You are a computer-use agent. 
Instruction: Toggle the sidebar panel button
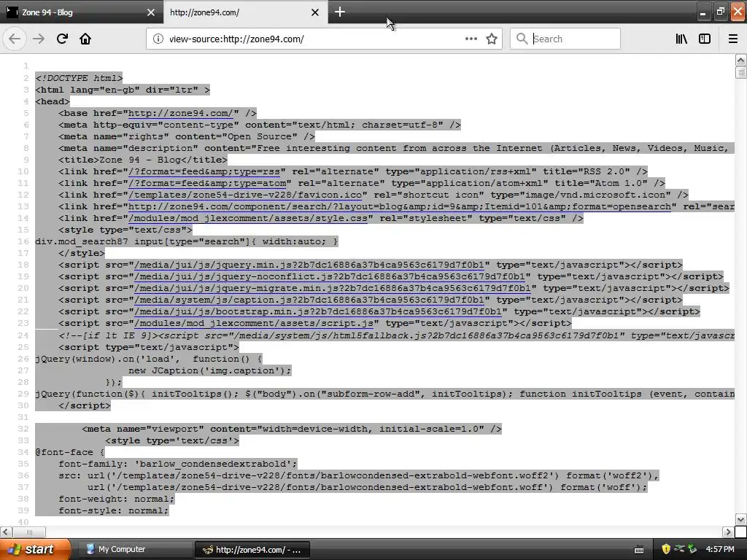coord(705,39)
